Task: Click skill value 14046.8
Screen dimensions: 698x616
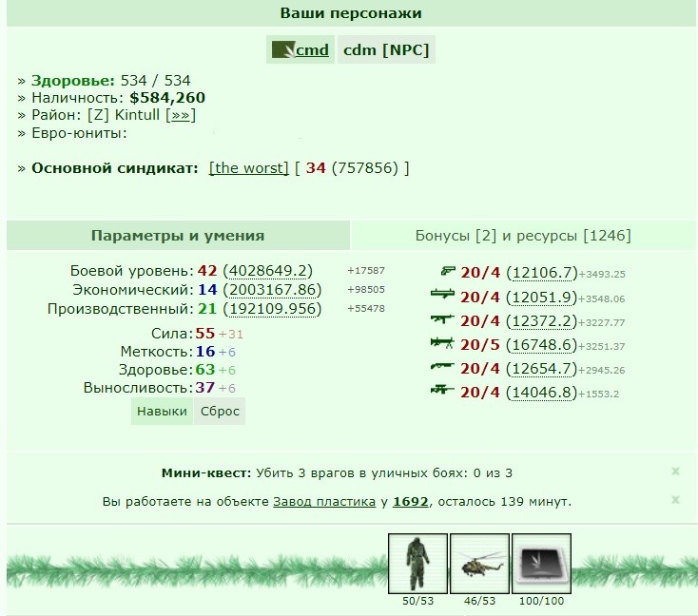Action: pos(542,392)
